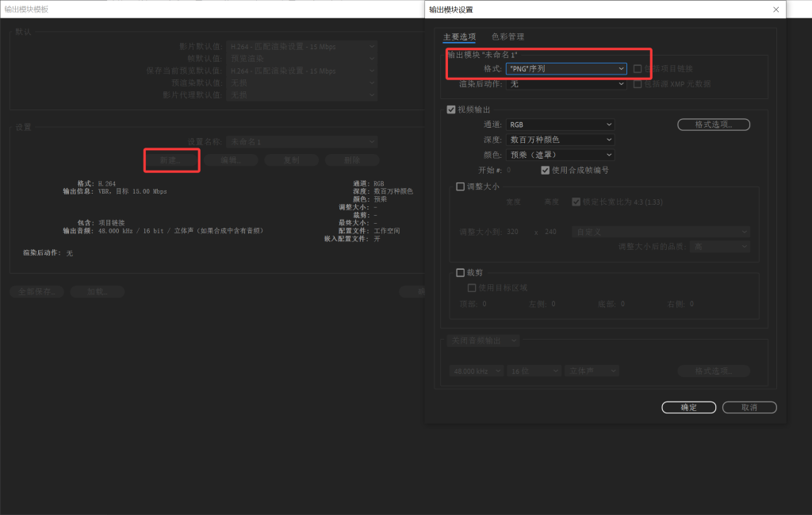Confirm settings with the 确定 button
This screenshot has width=812, height=515.
coord(688,407)
